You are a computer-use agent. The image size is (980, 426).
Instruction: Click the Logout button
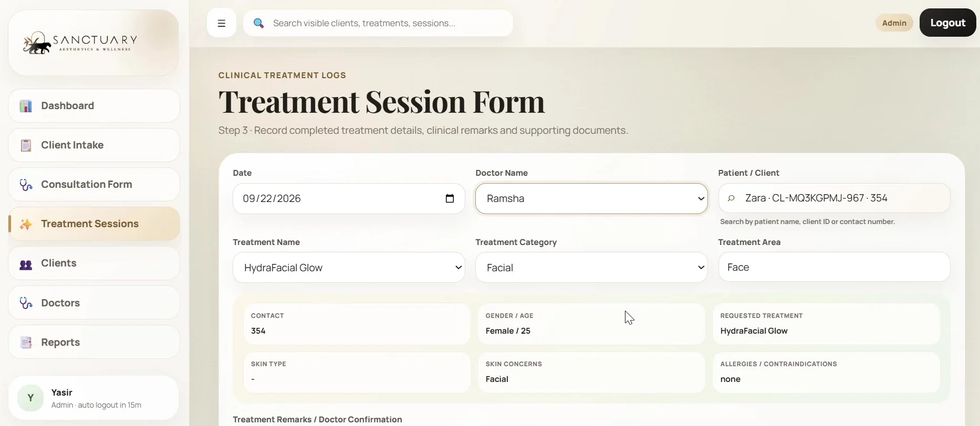click(x=947, y=23)
